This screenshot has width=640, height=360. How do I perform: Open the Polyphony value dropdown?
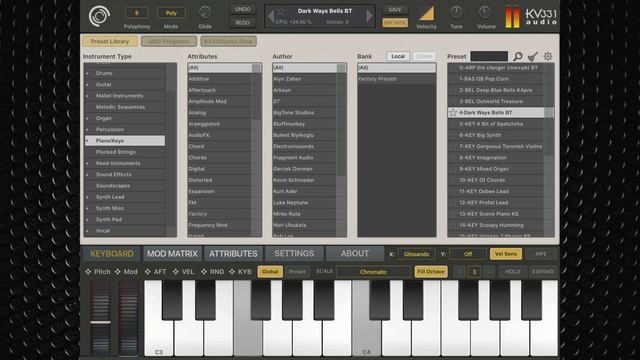tap(136, 13)
